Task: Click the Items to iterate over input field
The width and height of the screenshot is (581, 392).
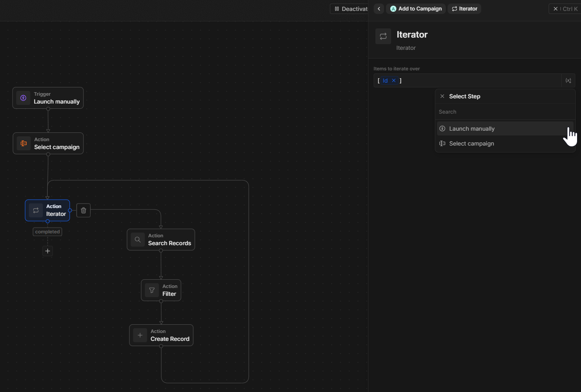Action: [x=468, y=80]
